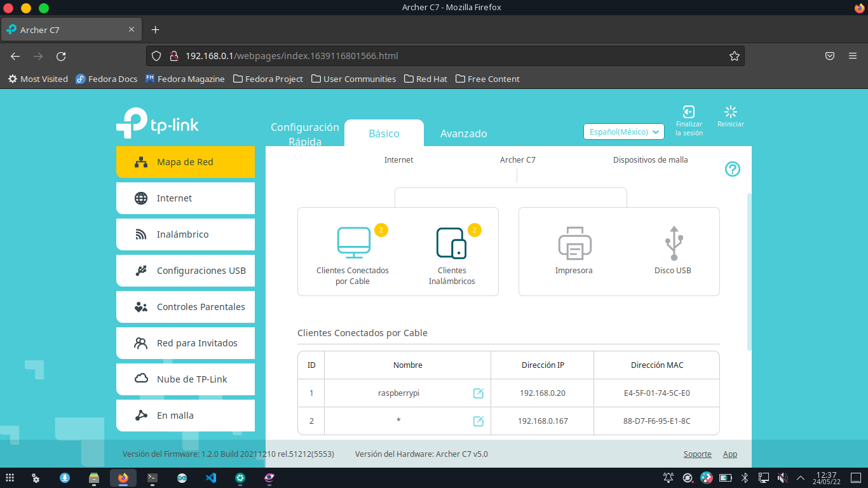
Task: Click the notifications bell tray icon
Action: pyautogui.click(x=668, y=477)
